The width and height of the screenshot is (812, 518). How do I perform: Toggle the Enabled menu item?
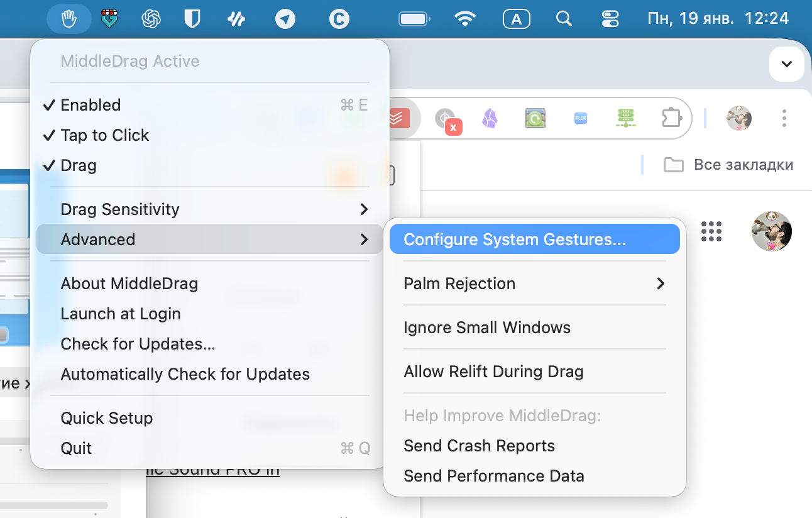click(x=209, y=105)
